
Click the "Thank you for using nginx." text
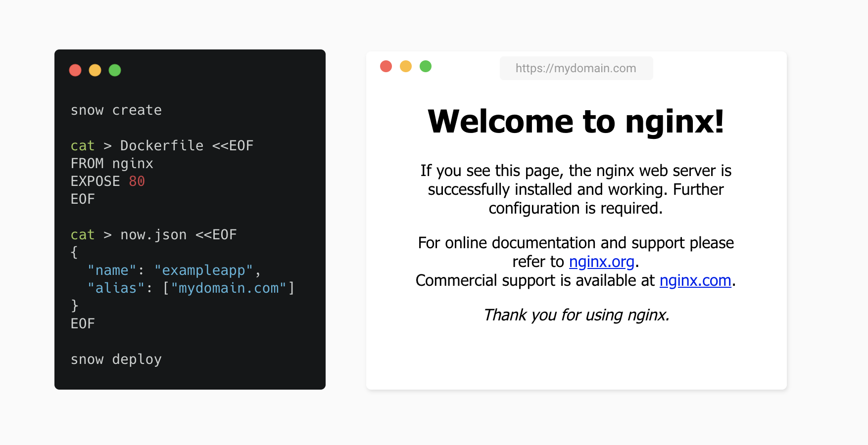coord(576,315)
